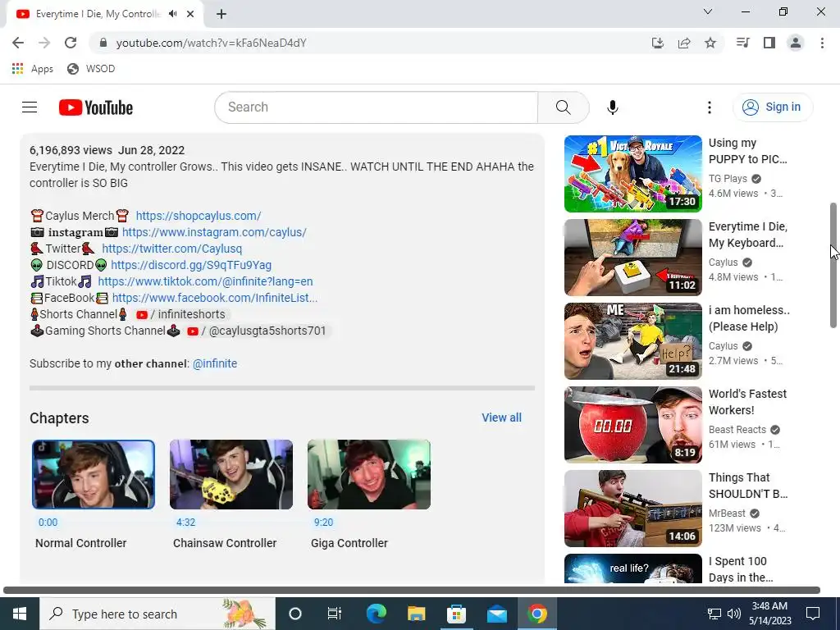The width and height of the screenshot is (840, 630).
Task: Bookmark this tab with star
Action: [x=710, y=43]
